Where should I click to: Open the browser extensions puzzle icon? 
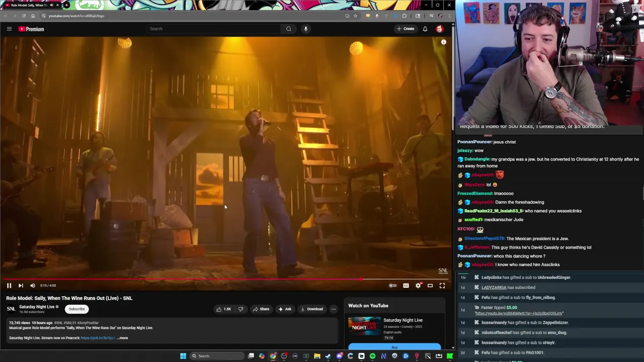(404, 16)
